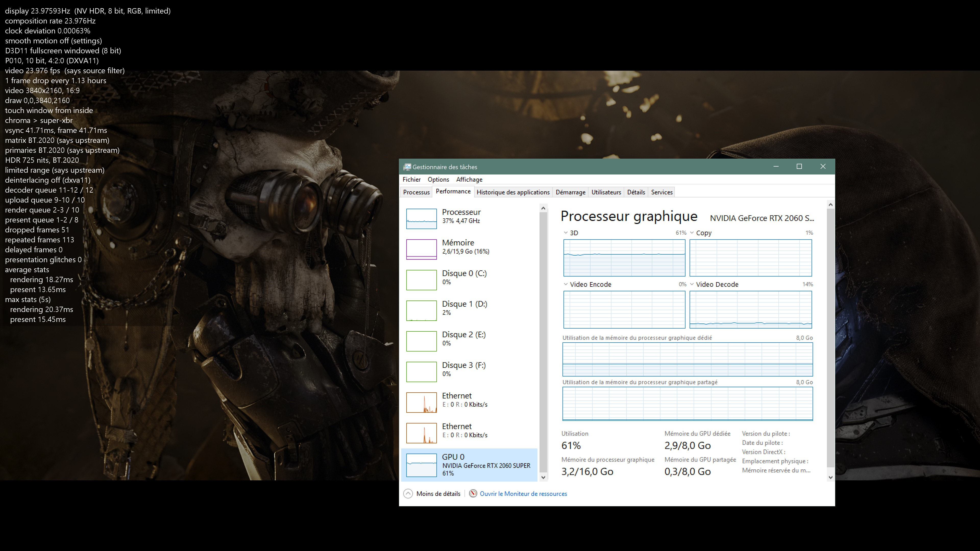
Task: Click the Utilisation 61% value
Action: [x=571, y=445]
